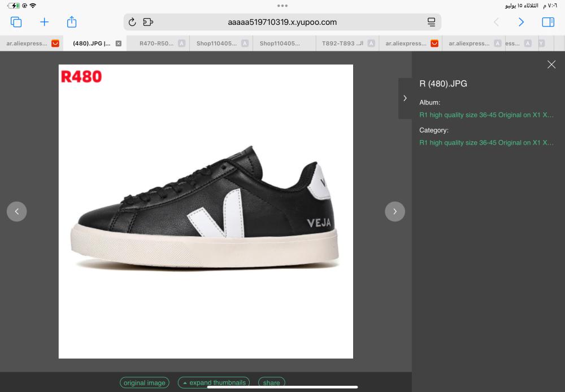The width and height of the screenshot is (565, 392).
Task: Click the original image button
Action: tap(145, 382)
